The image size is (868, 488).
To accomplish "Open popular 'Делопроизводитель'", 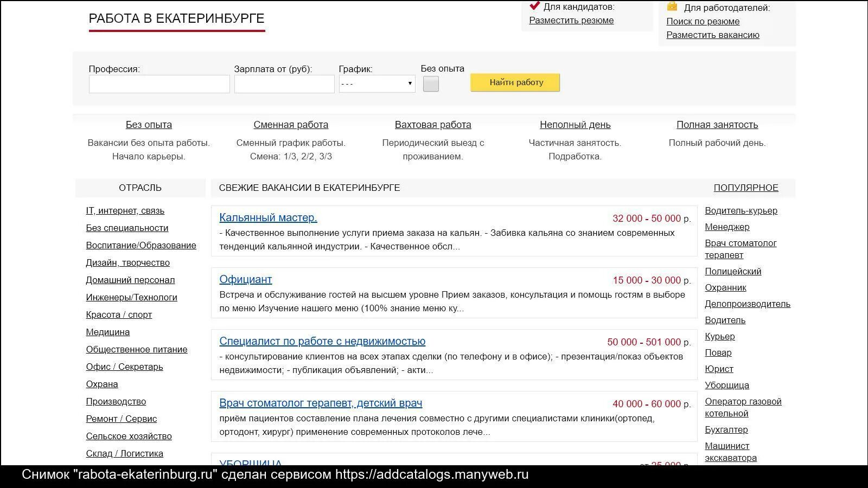I will [748, 304].
